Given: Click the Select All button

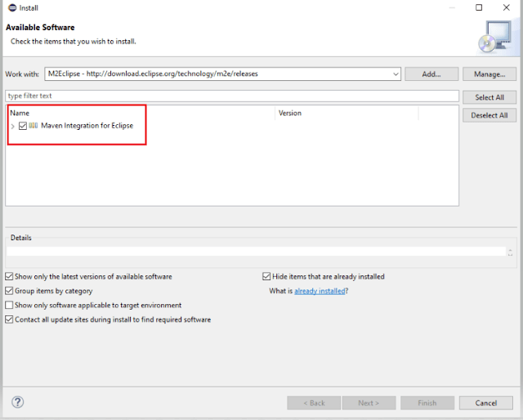Looking at the screenshot, I should click(x=489, y=97).
